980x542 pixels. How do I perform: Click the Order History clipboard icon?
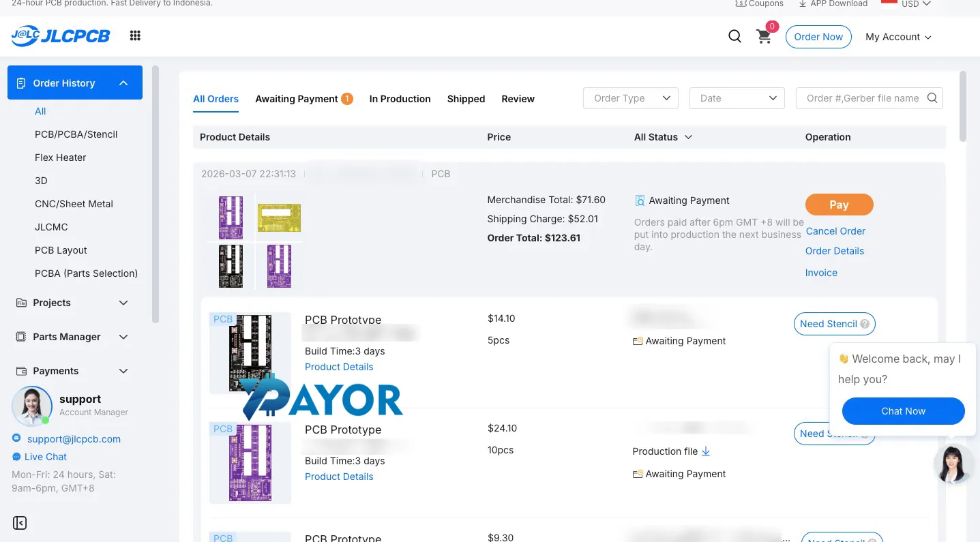coord(20,83)
